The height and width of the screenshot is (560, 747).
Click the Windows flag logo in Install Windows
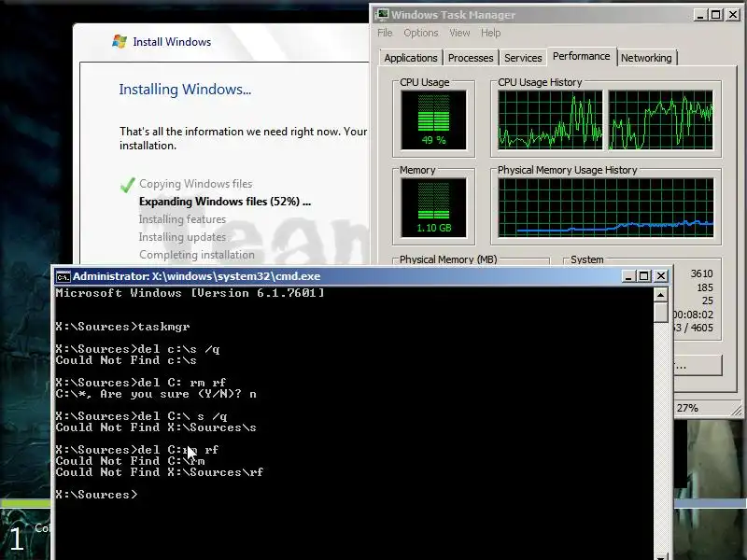tap(120, 41)
